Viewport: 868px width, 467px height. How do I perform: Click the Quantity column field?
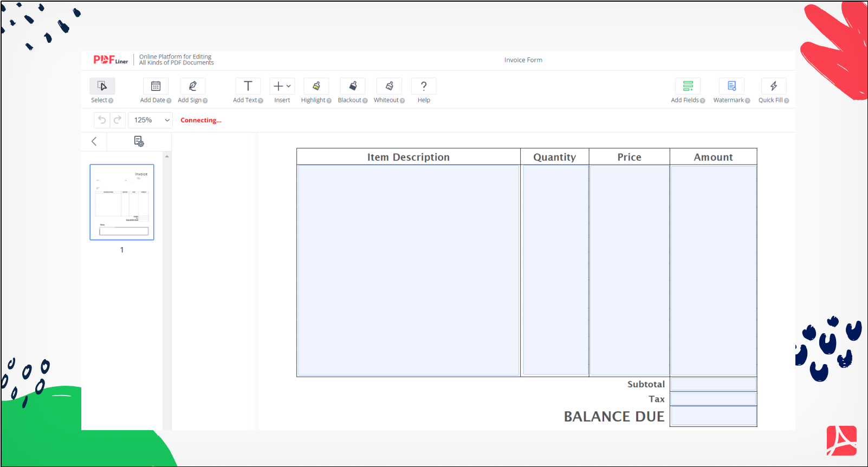[x=555, y=270]
